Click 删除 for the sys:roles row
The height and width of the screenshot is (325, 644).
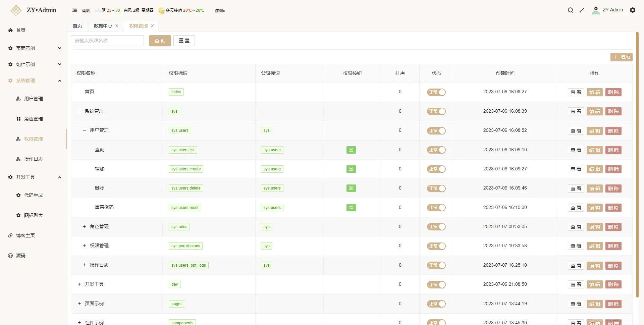tap(613, 227)
